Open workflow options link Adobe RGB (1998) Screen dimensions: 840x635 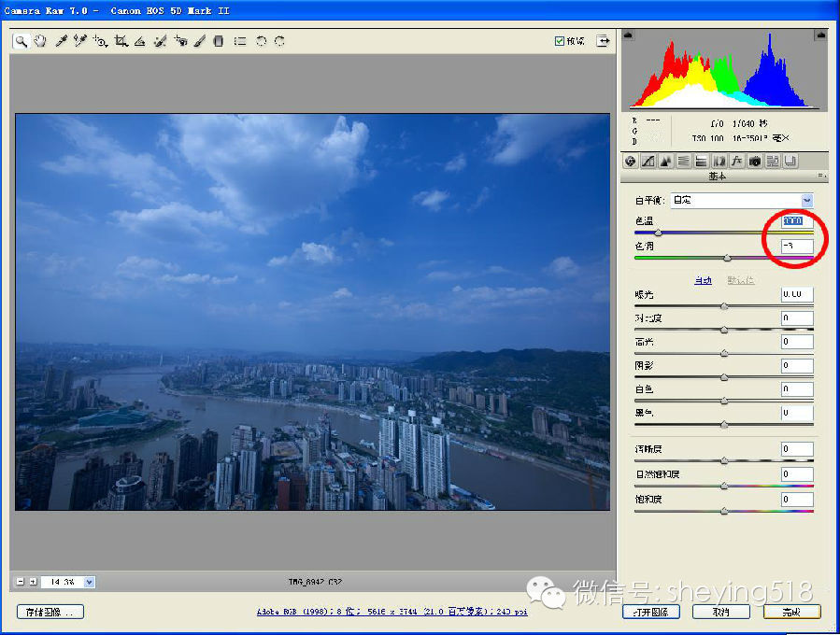point(392,612)
